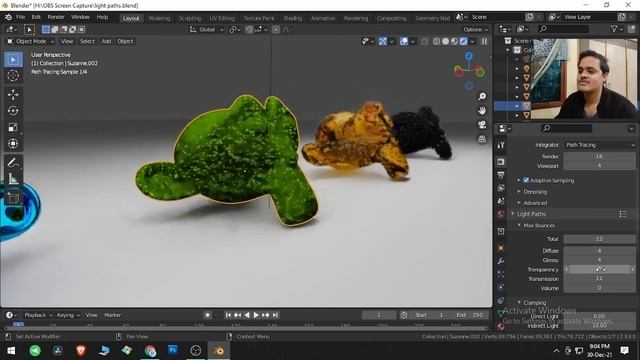Image resolution: width=640 pixels, height=360 pixels.
Task: Open the Particles properties tab
Action: [x=501, y=274]
